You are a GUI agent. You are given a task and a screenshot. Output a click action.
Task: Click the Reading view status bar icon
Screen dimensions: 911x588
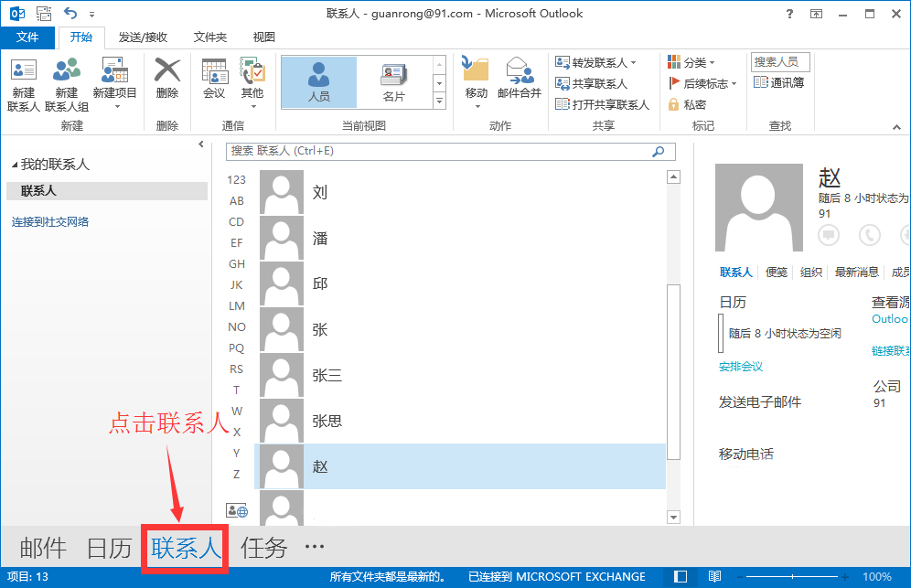[714, 576]
